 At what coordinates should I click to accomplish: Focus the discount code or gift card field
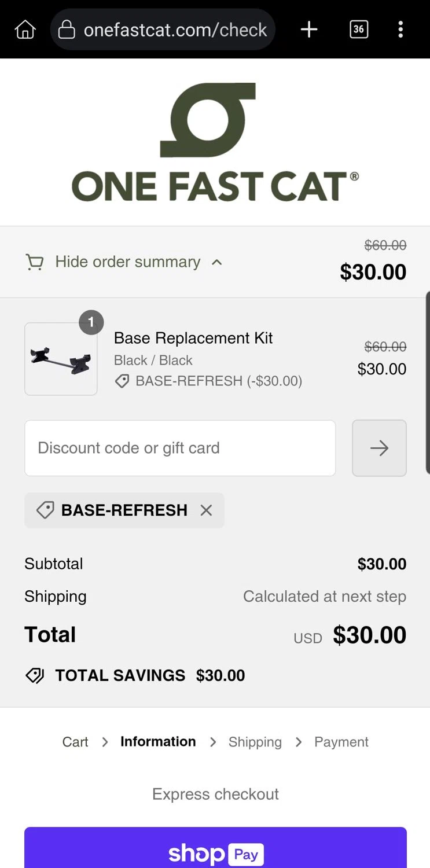point(180,448)
